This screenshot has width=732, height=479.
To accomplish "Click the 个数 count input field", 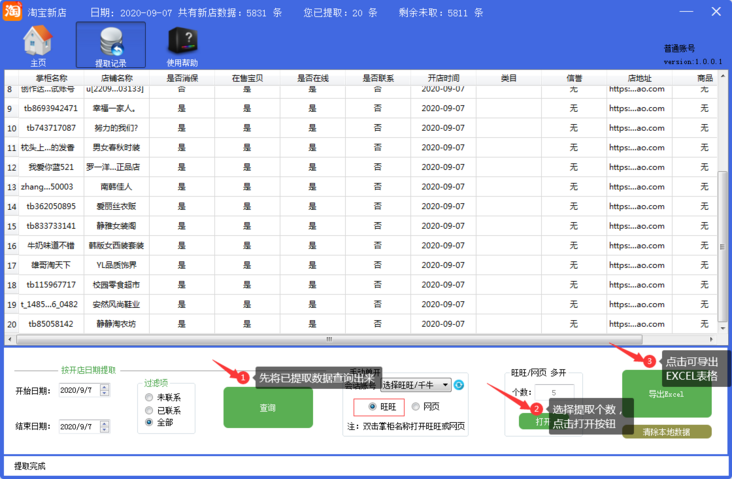I will tap(554, 393).
